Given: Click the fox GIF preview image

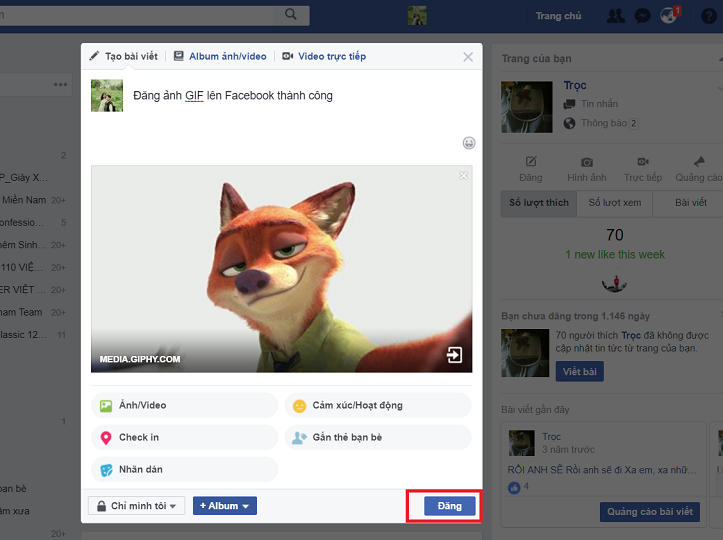Looking at the screenshot, I should pos(281,269).
